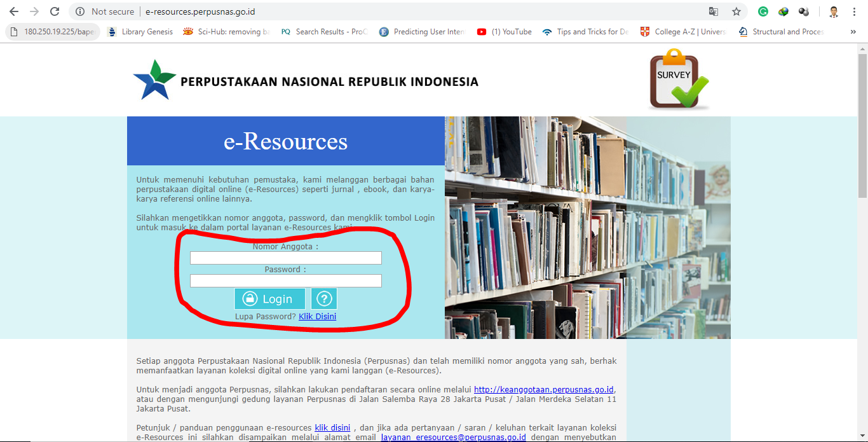Open Grammarly extension icon
The image size is (868, 442).
pyautogui.click(x=763, y=11)
